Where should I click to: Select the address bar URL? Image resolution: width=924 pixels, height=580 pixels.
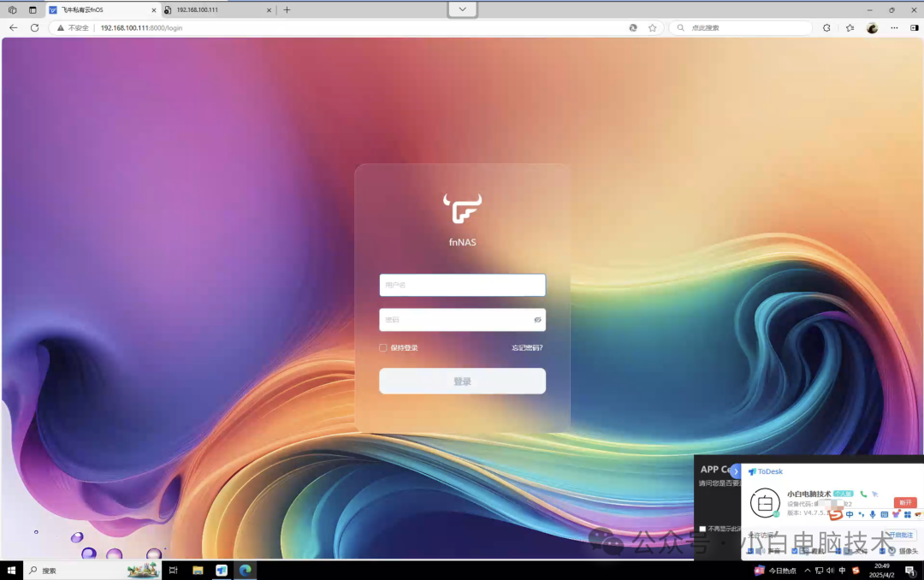(141, 27)
